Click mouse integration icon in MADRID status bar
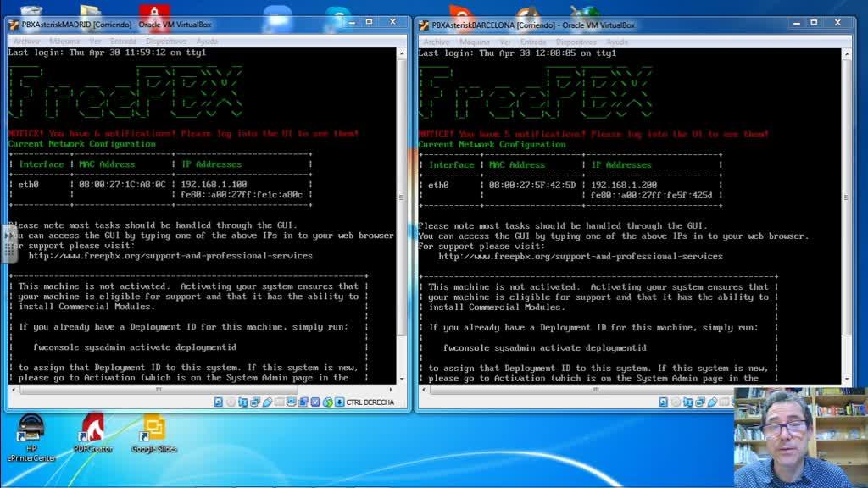 coord(328,402)
